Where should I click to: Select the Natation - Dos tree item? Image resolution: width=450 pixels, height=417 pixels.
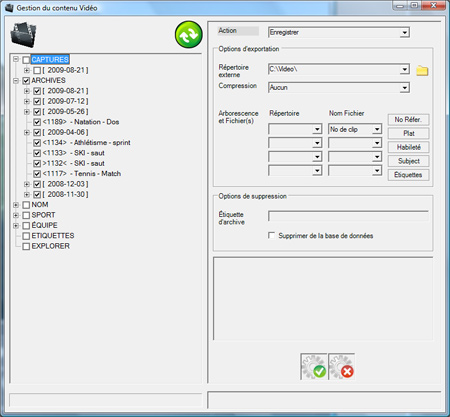click(x=81, y=122)
